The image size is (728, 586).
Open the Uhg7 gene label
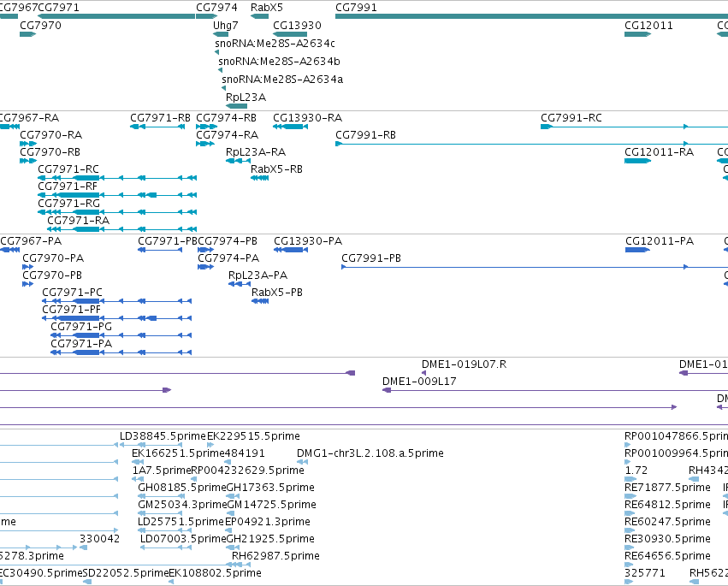[226, 25]
